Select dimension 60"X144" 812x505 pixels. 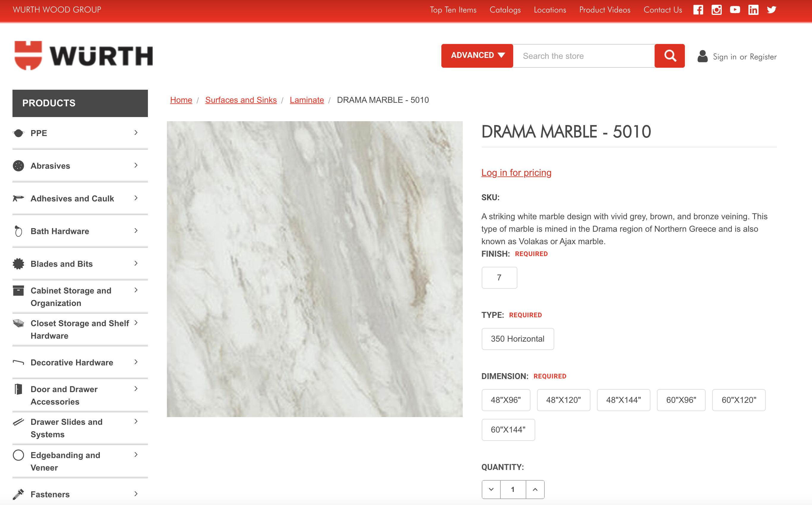[x=508, y=430]
